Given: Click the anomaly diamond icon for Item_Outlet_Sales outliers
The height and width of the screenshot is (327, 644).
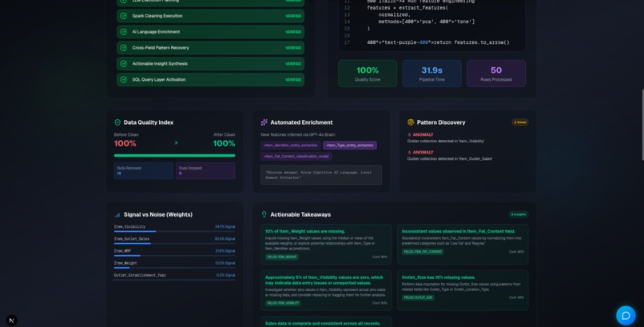Looking at the screenshot, I should [409, 153].
